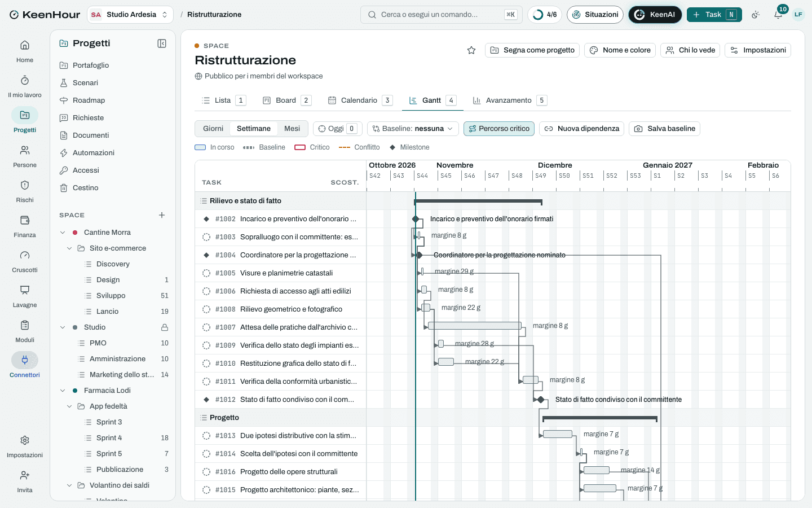Collapse the Cantine Morra space
The image size is (812, 508).
coord(63,233)
